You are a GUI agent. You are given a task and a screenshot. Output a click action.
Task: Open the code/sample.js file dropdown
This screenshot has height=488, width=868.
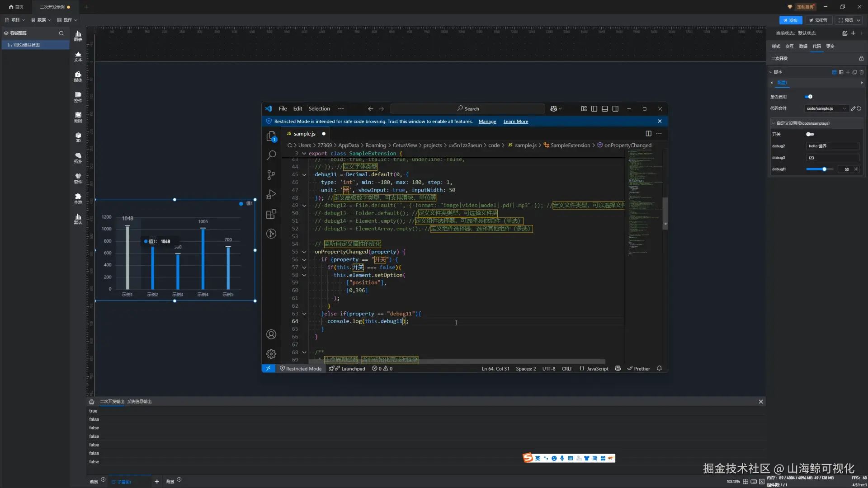pos(826,108)
